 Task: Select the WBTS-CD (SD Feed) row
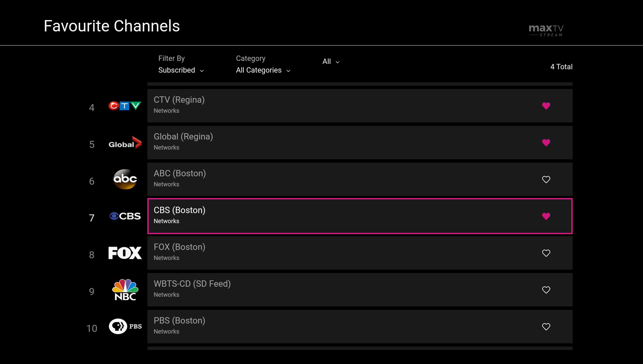360,290
